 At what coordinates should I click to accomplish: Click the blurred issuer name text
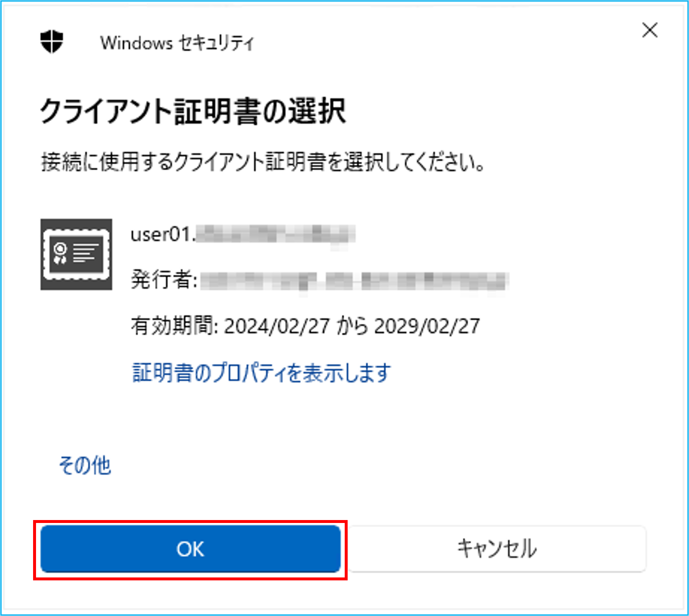pyautogui.click(x=354, y=281)
